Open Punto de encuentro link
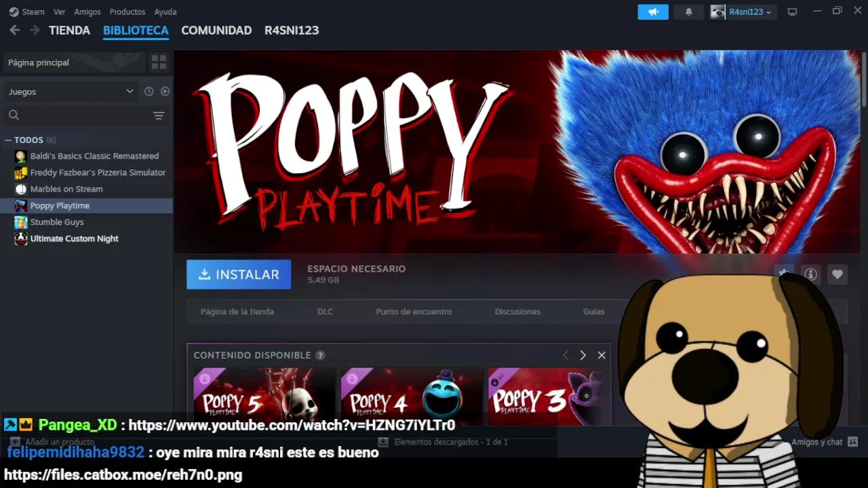Screen dimensions: 868x488 [x=414, y=312]
